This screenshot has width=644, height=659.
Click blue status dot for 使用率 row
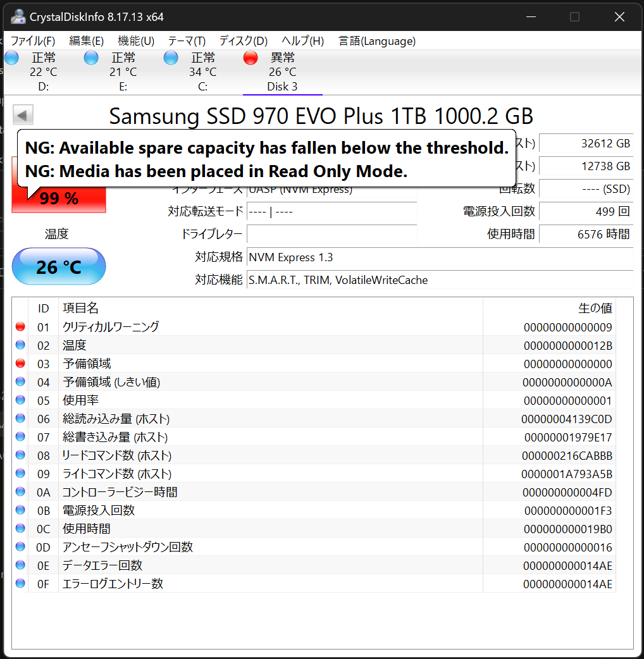(20, 400)
